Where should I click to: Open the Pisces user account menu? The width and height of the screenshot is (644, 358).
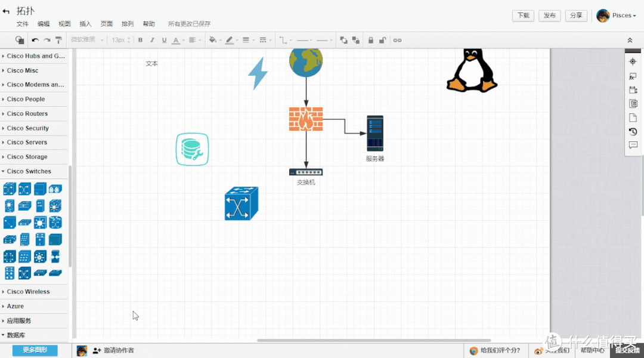616,16
